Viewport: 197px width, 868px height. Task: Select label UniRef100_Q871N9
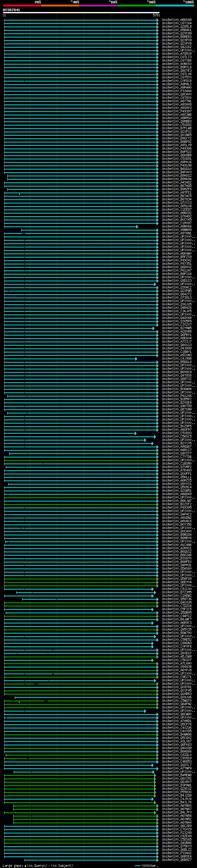177,410
